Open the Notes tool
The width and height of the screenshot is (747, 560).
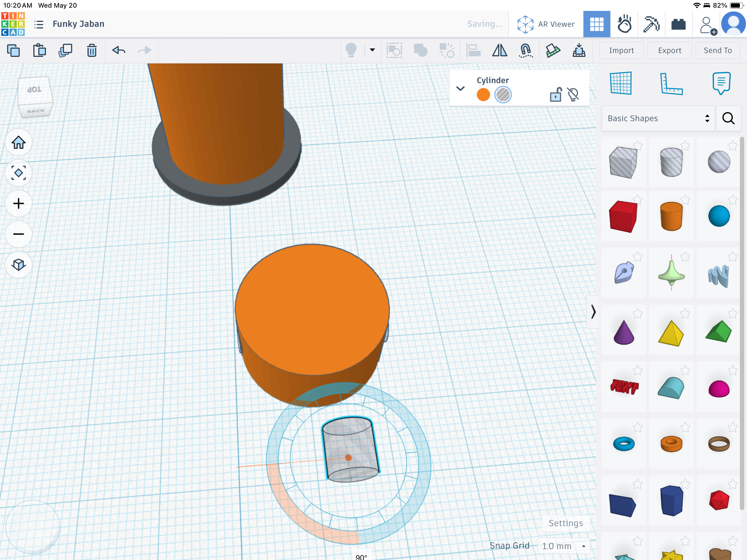721,83
